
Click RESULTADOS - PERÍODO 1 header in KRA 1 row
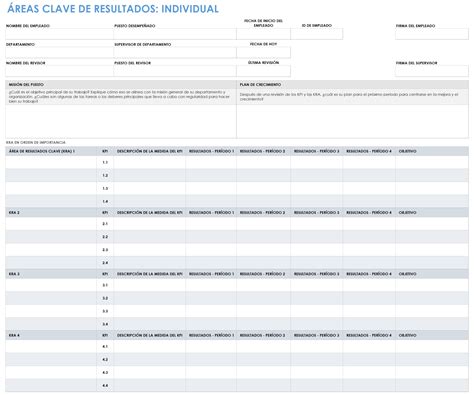[211, 151]
